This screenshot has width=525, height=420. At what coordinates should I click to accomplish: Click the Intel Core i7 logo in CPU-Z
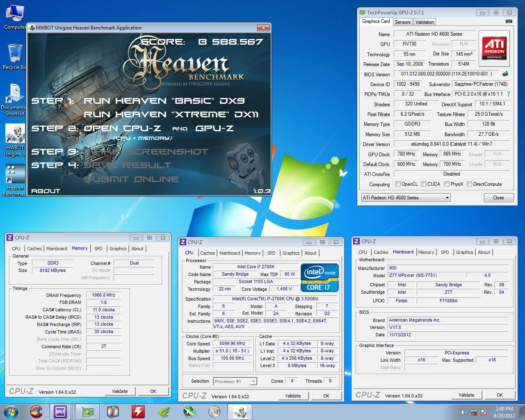pos(320,278)
